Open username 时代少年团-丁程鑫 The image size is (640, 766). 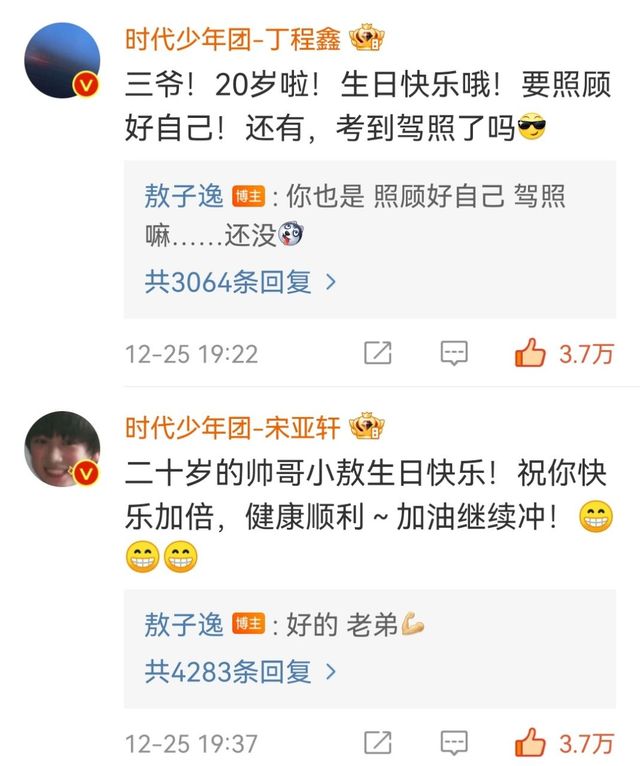[x=233, y=39]
